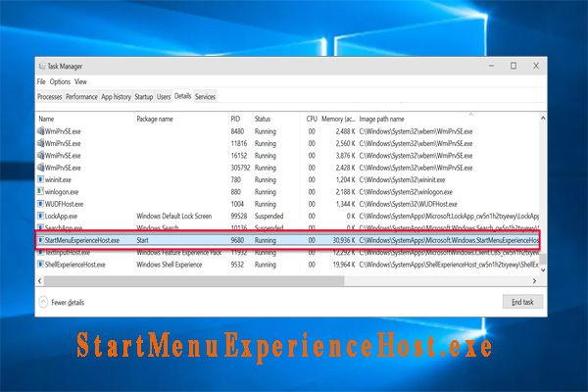Click the Windows Shell Experience package name
588x392 pixels.
point(170,265)
